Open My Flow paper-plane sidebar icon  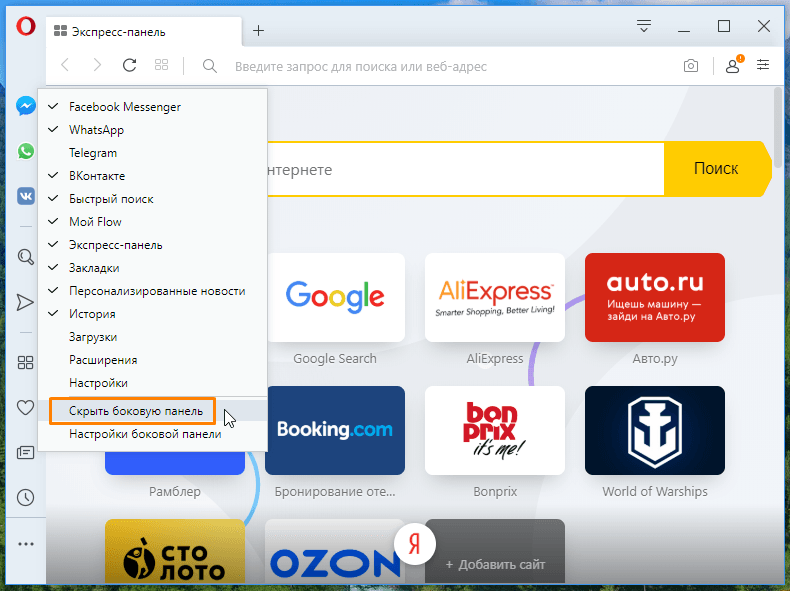[25, 302]
